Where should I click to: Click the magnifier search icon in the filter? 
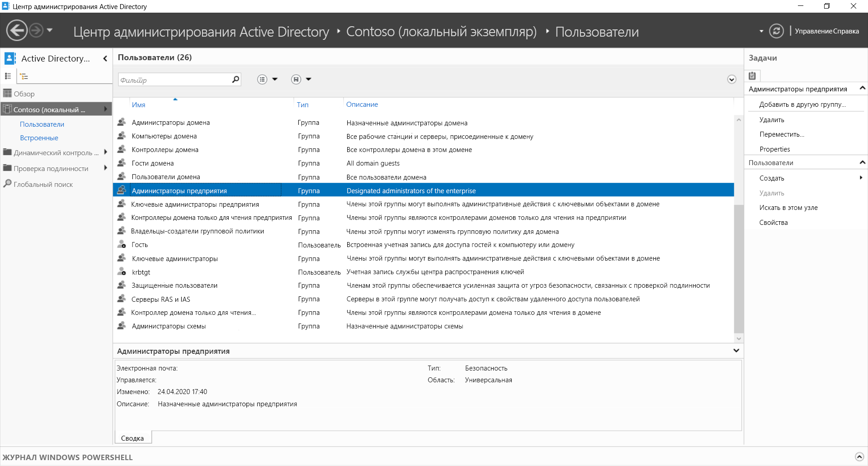point(236,80)
